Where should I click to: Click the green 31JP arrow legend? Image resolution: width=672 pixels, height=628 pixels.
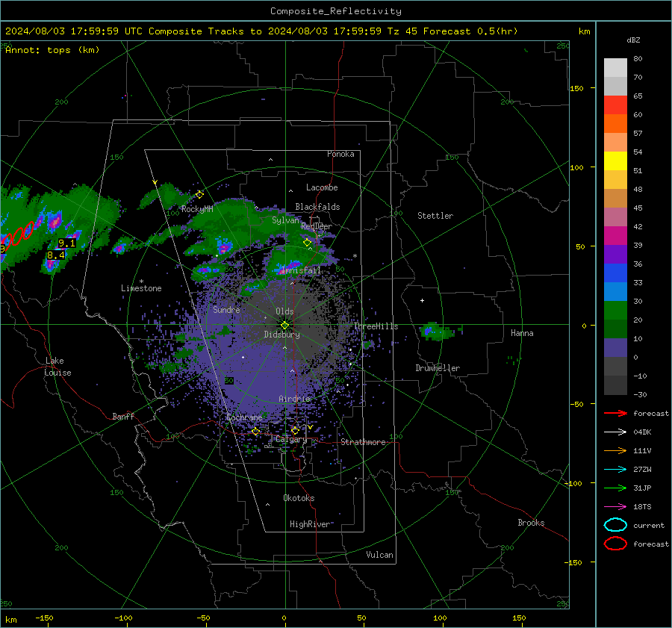(x=615, y=488)
